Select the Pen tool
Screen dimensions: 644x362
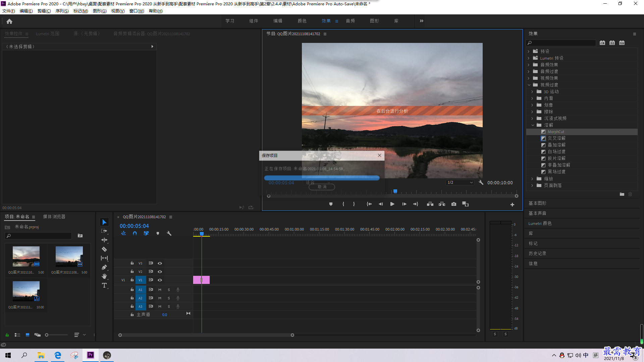[104, 267]
